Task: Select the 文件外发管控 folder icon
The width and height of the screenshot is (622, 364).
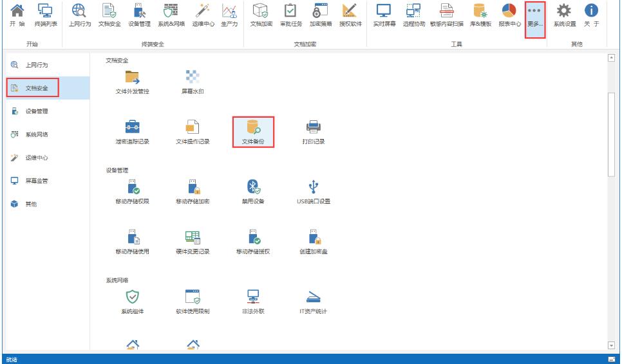Action: coord(132,77)
